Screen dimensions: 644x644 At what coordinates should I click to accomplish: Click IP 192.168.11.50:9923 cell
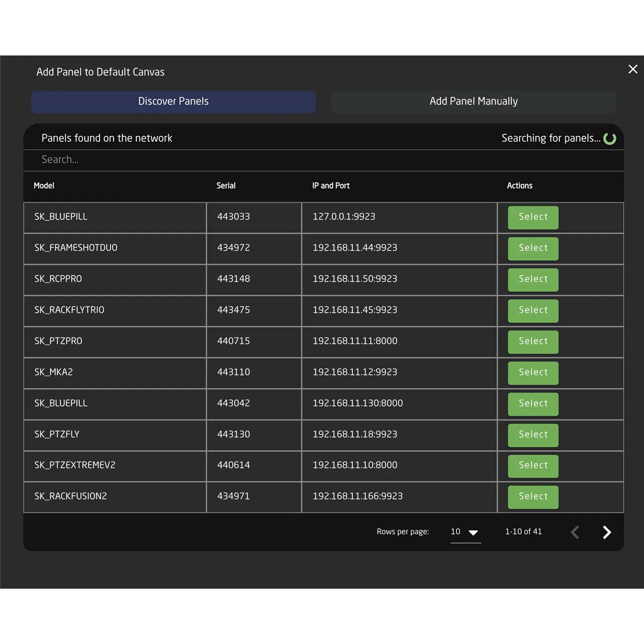(399, 280)
